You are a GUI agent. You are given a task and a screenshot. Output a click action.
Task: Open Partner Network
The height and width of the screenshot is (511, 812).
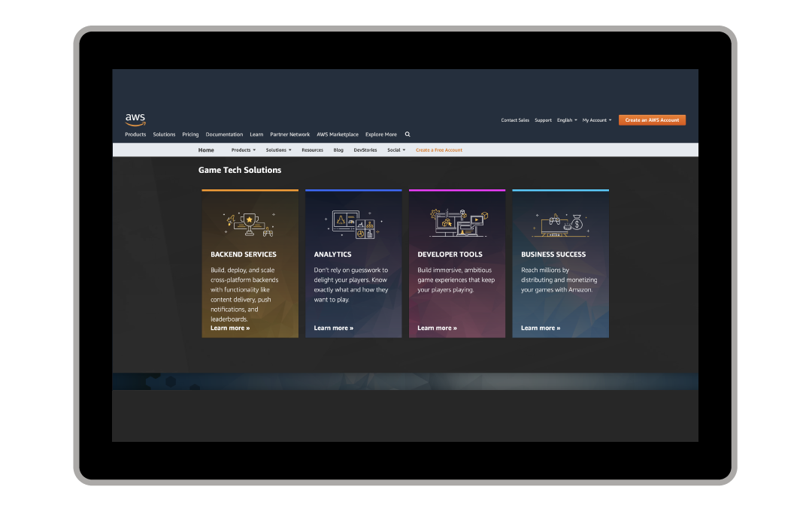pos(290,134)
